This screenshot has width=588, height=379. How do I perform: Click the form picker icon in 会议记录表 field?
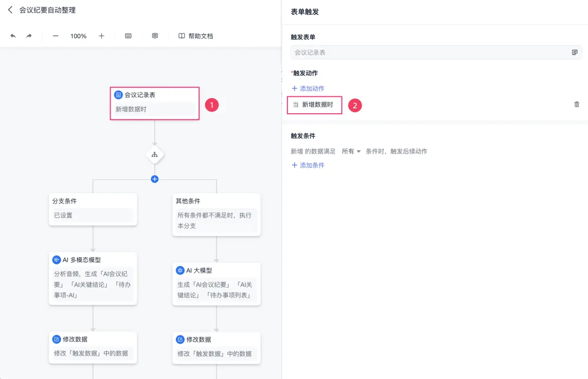pos(574,52)
